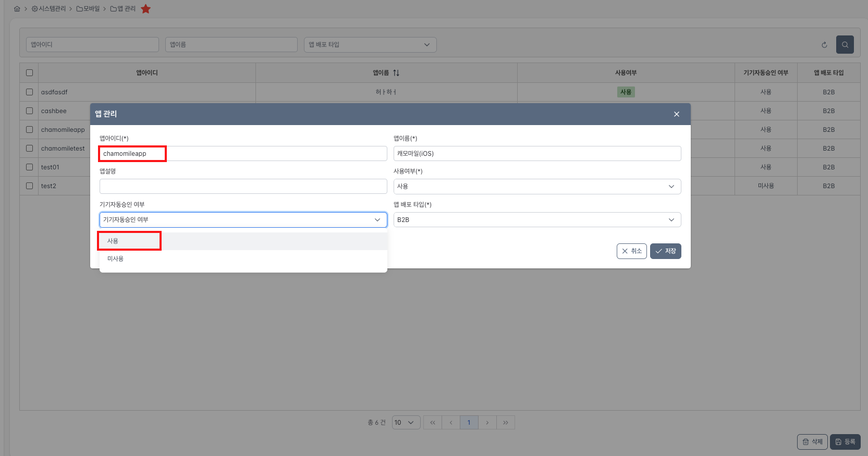This screenshot has width=868, height=456.
Task: Check the asdfasdf row checkbox
Action: point(29,92)
